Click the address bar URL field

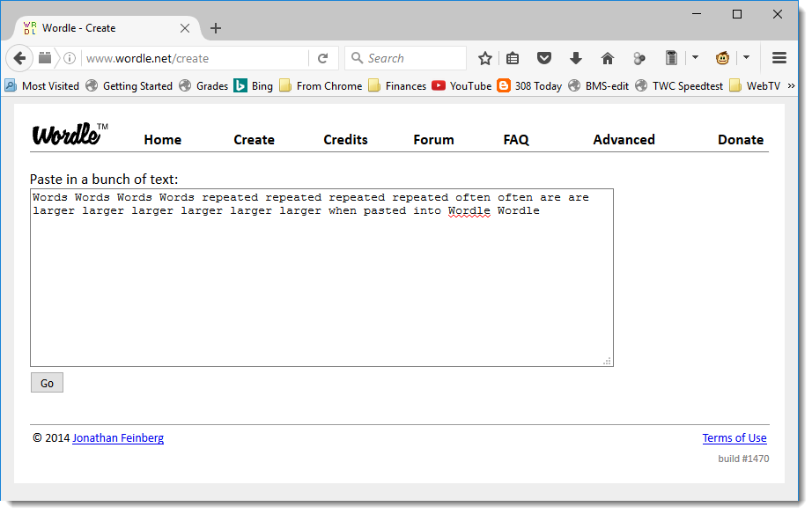coord(196,58)
